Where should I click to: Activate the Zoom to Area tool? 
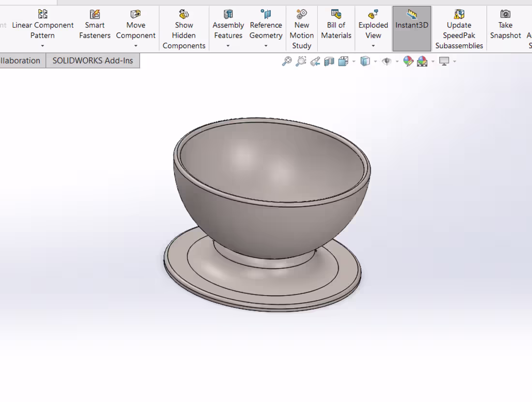[301, 61]
